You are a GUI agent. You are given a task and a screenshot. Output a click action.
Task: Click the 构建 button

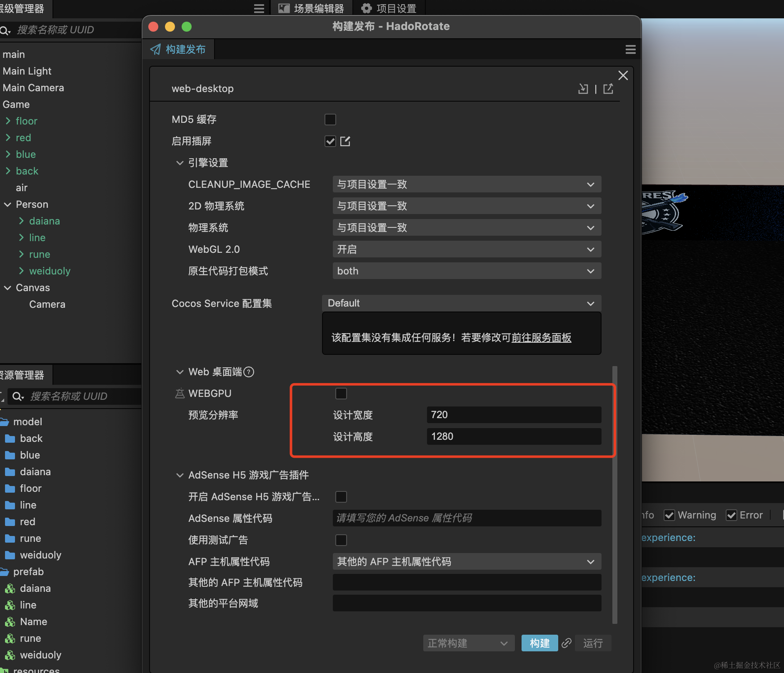(x=539, y=643)
